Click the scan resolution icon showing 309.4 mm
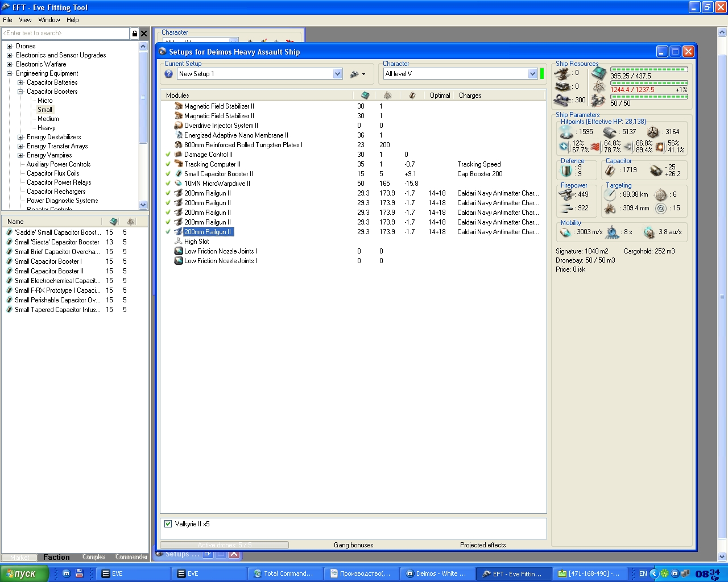 coord(610,209)
